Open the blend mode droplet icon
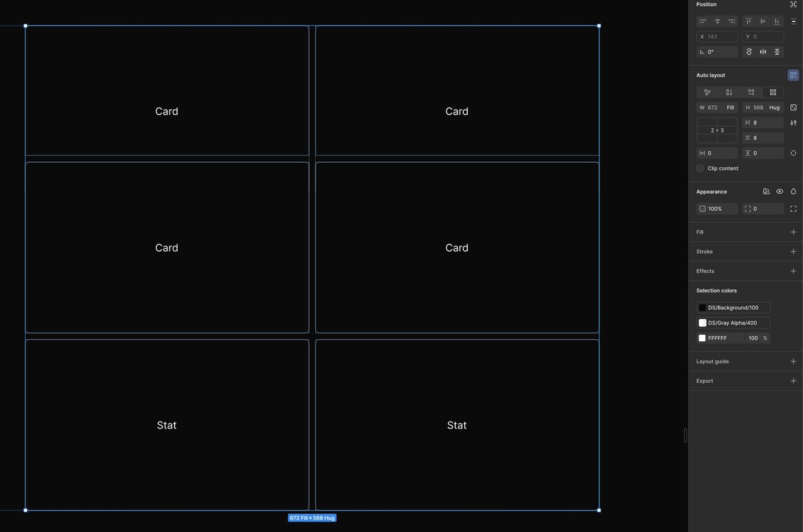 coord(794,191)
